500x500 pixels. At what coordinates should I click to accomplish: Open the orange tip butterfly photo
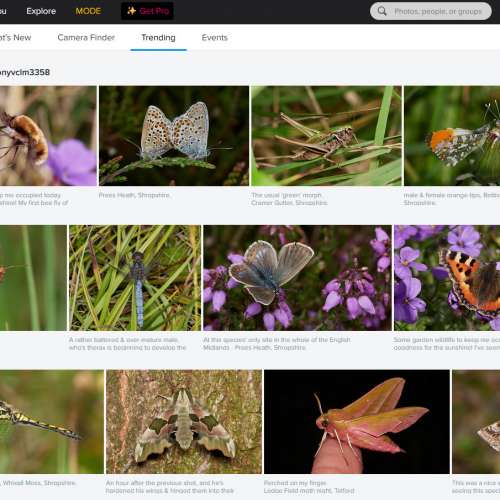pos(452,136)
